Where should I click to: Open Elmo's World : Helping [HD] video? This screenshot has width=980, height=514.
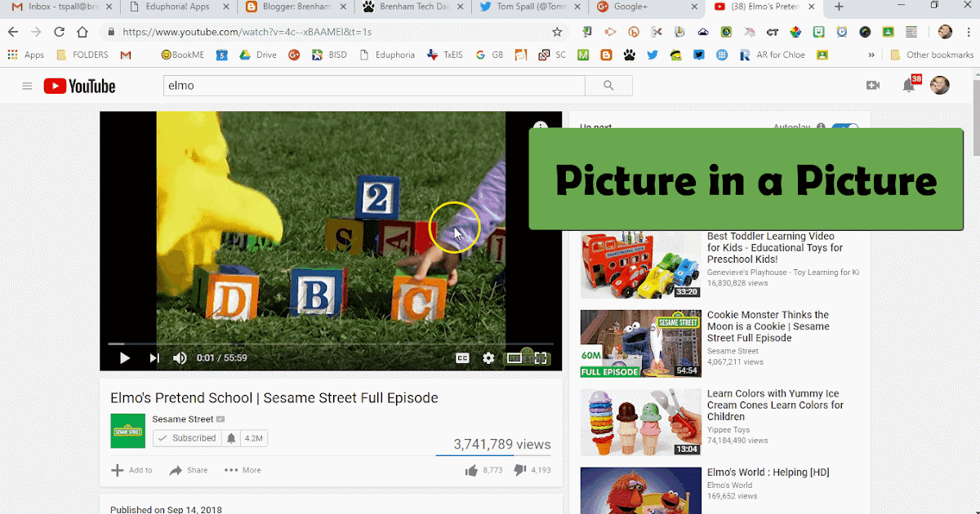click(768, 472)
